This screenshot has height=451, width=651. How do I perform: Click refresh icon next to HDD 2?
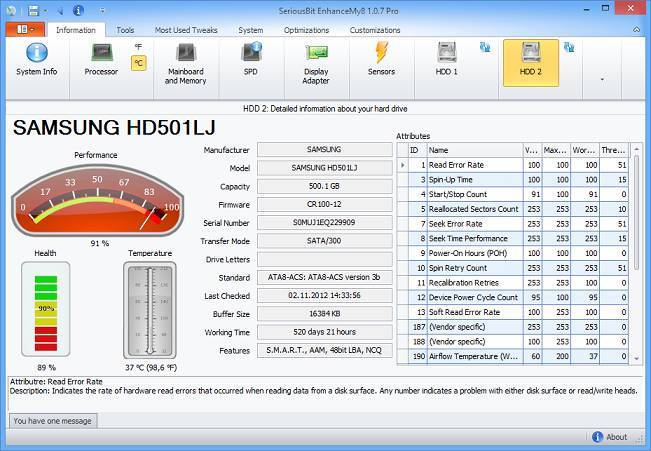569,47
